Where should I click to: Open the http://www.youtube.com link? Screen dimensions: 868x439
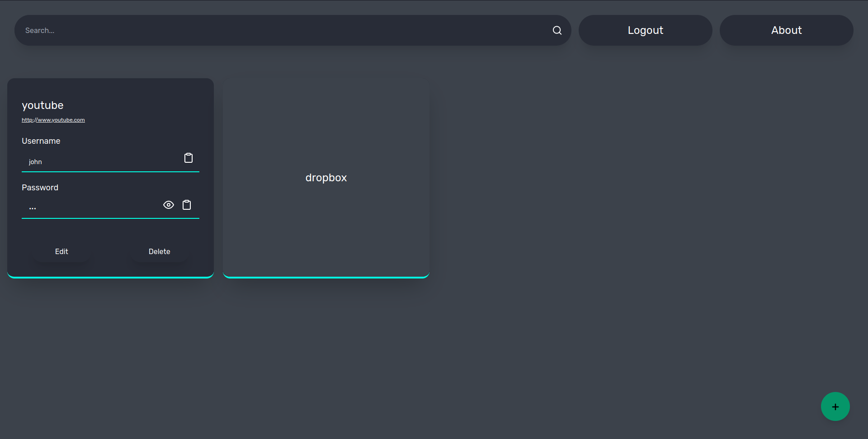53,120
